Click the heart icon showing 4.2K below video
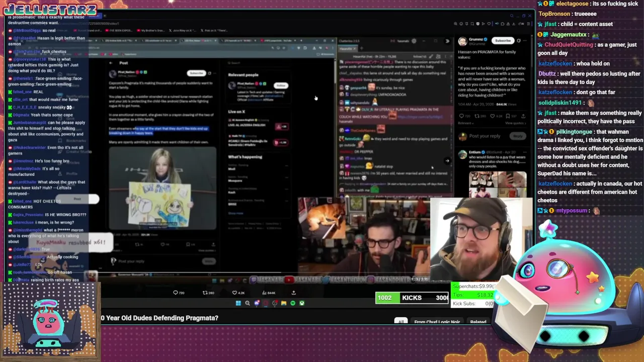Screen dimensions: 644x362 point(238,293)
